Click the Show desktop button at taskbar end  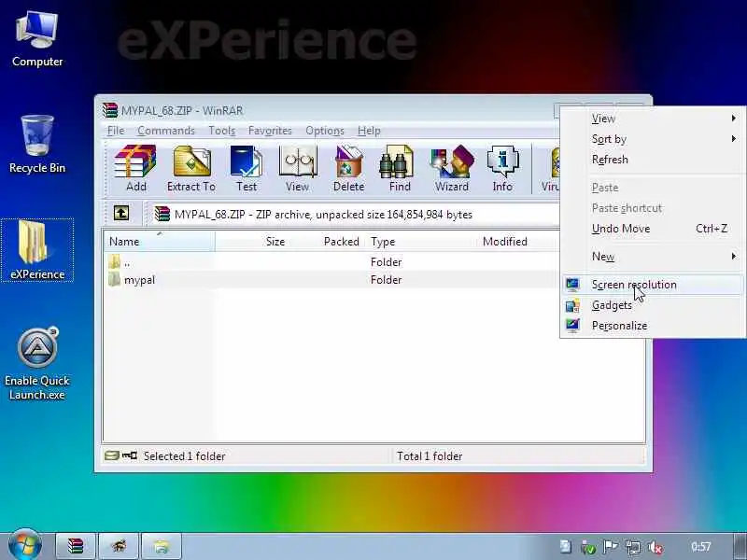pyautogui.click(x=740, y=546)
